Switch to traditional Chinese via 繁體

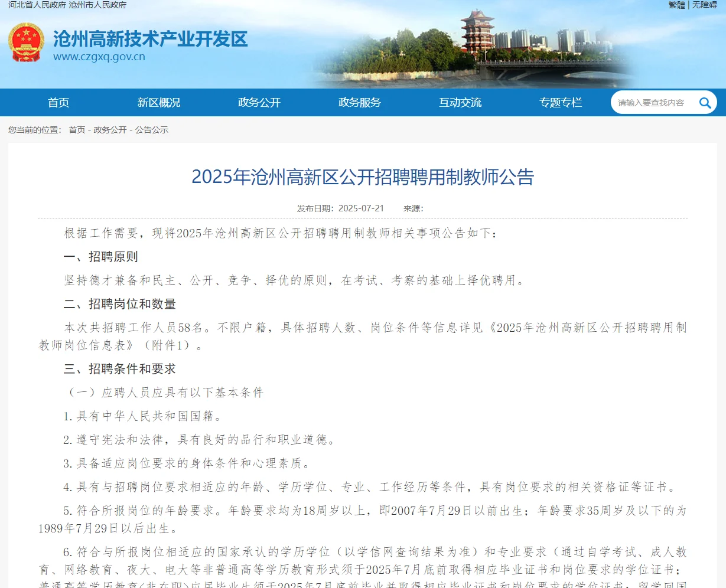click(x=677, y=5)
